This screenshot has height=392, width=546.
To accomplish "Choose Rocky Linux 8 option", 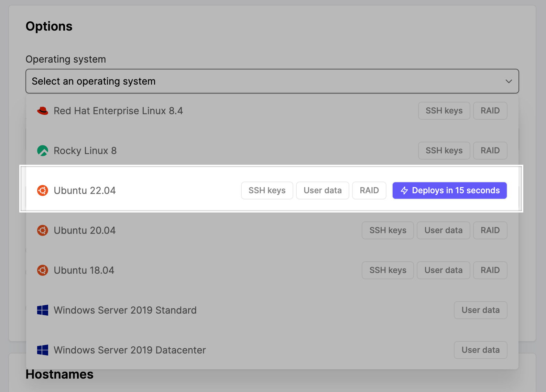I will click(x=272, y=151).
